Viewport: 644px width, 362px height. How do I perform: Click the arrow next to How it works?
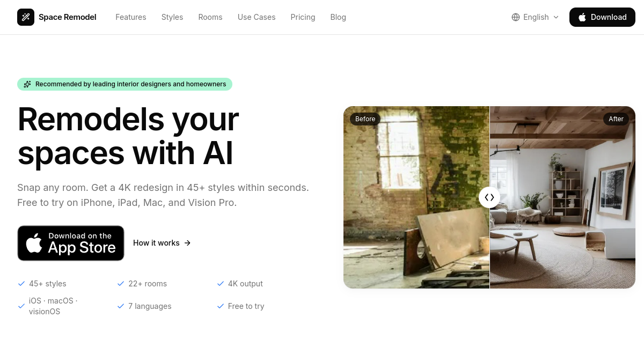point(187,243)
